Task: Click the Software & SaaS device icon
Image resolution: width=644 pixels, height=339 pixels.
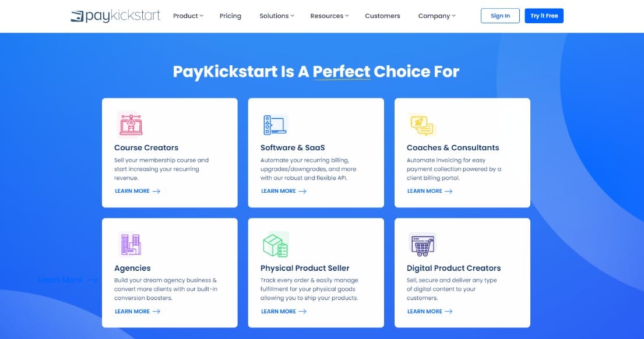Action: click(275, 125)
